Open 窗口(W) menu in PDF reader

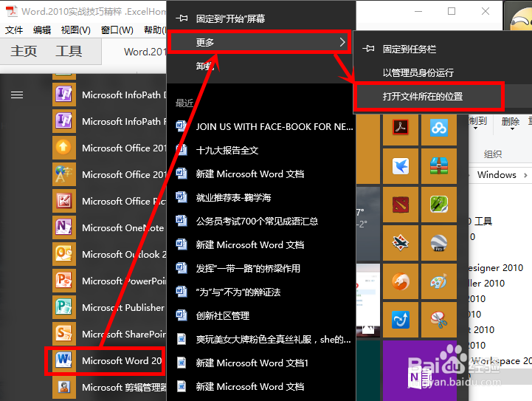117,30
